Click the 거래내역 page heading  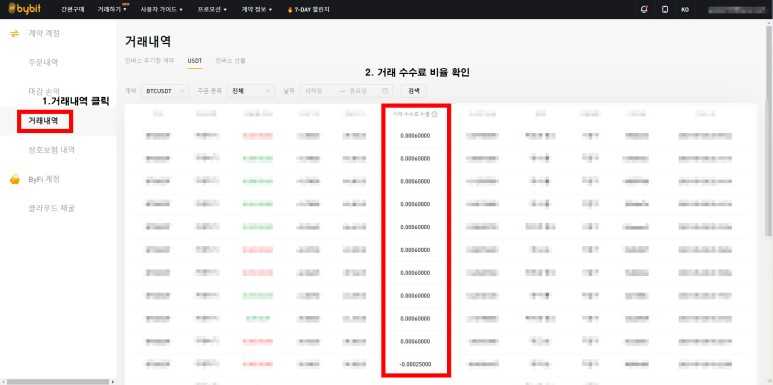click(x=148, y=41)
